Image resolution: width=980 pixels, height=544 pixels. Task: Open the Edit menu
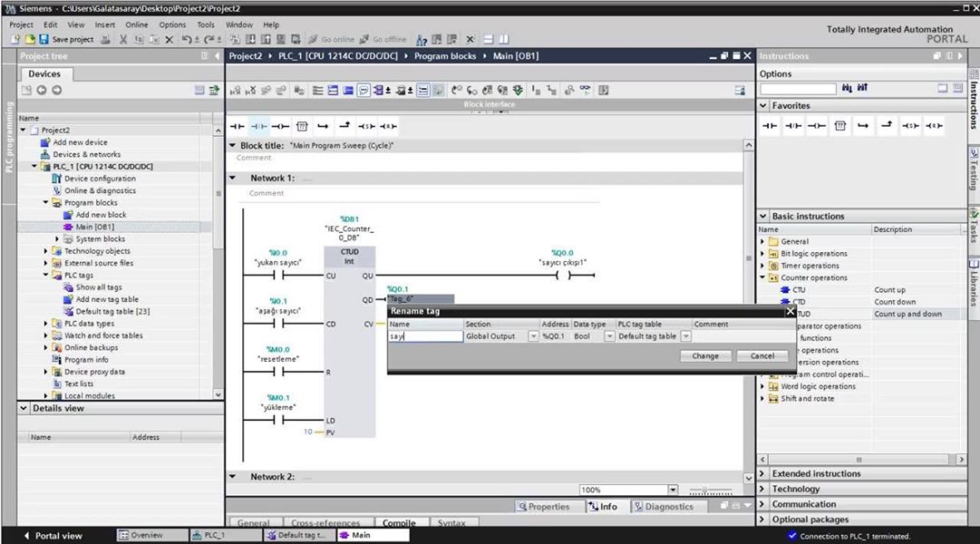tap(51, 24)
